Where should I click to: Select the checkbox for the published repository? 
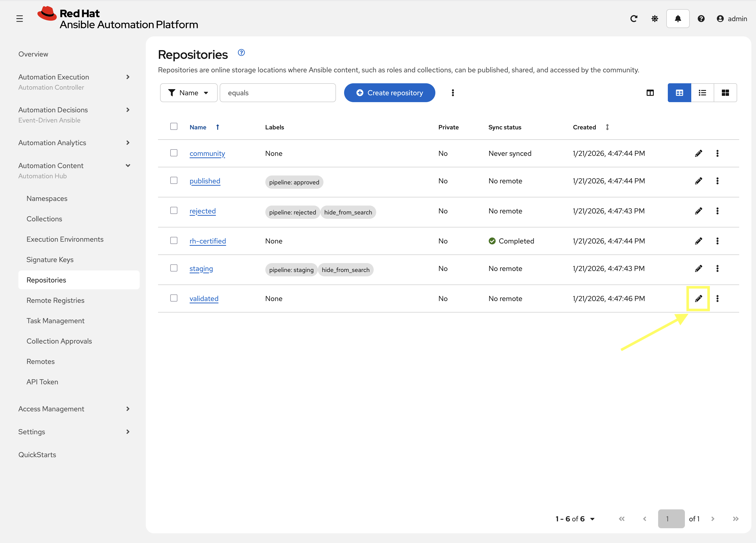174,180
